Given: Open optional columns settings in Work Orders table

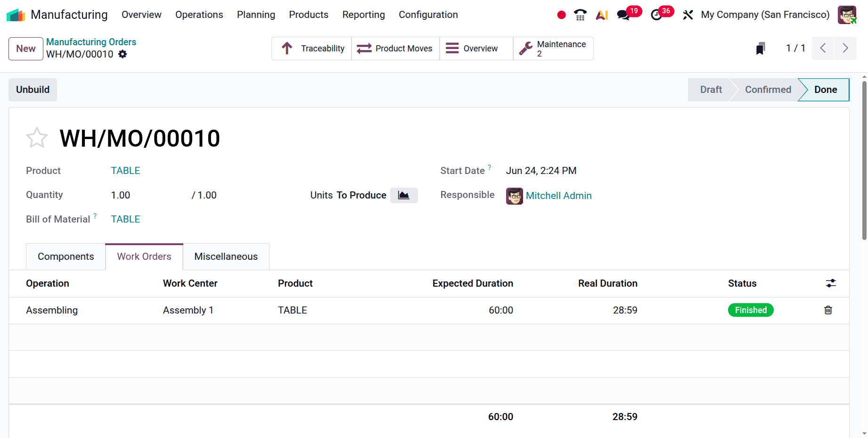Looking at the screenshot, I should coord(831,283).
